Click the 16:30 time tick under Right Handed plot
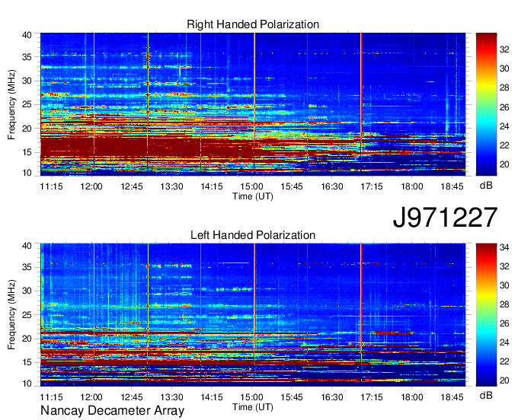518x420 pixels. click(332, 186)
